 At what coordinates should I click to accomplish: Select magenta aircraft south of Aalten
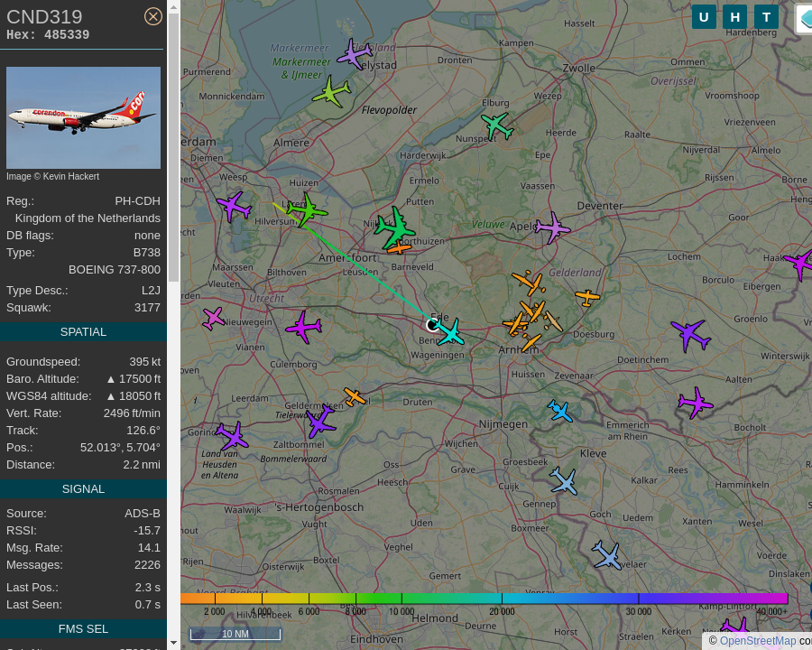point(696,403)
